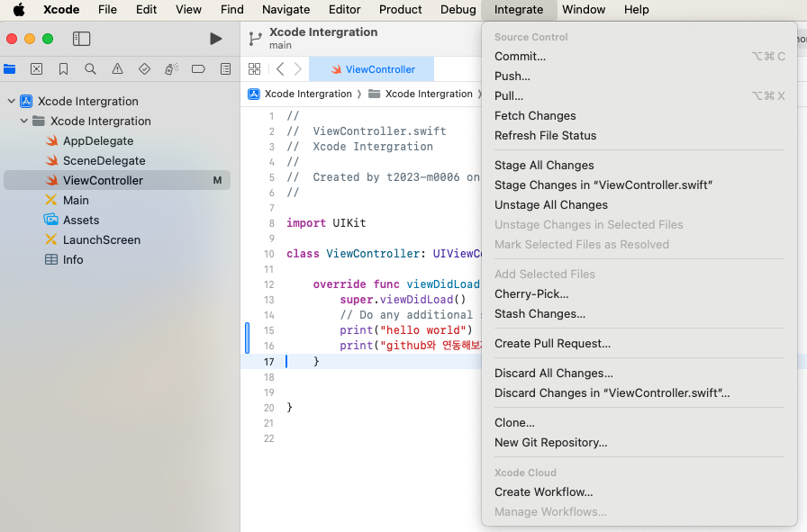Click the change bar beside line 15
This screenshot has height=532, width=807.
pyautogui.click(x=247, y=338)
